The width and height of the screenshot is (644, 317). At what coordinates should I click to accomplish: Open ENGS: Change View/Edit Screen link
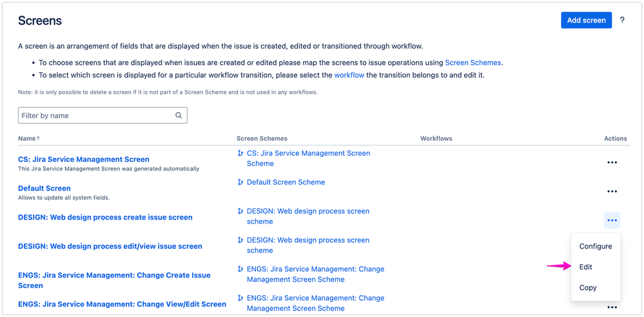(x=122, y=304)
